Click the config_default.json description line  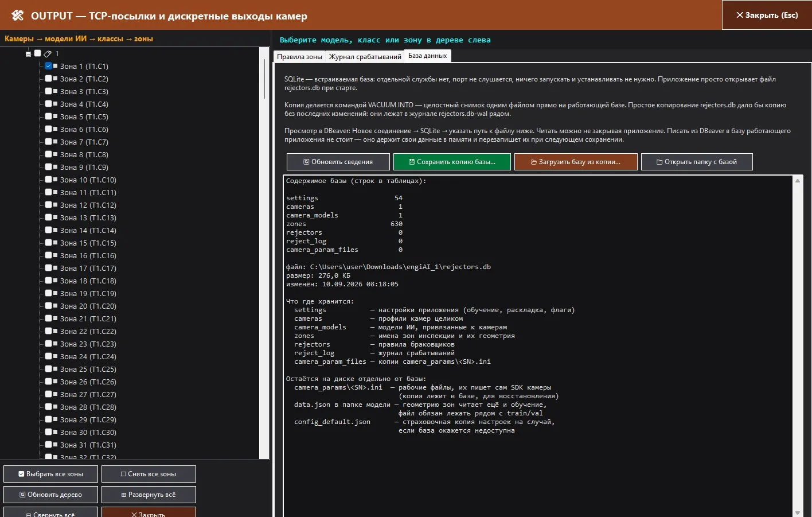(x=424, y=422)
